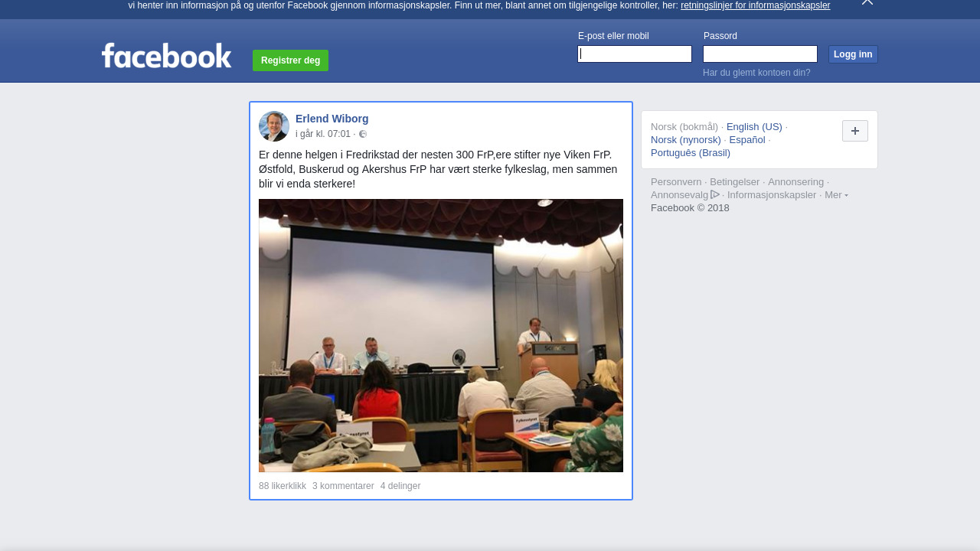This screenshot has width=980, height=551.
Task: Expand the Mer footer dropdown
Action: coord(835,195)
